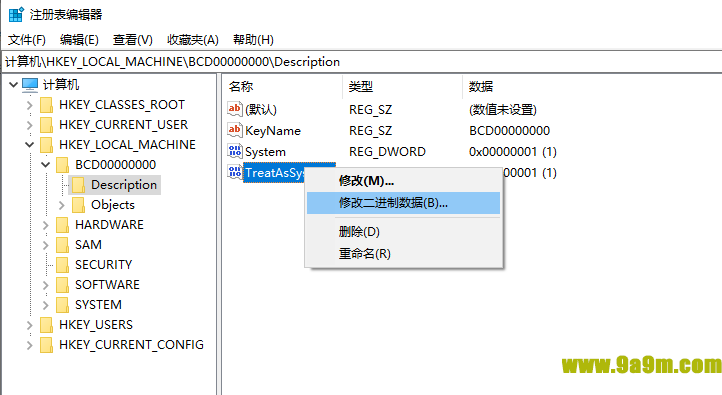Expand the SOFTWARE node
This screenshot has height=395, width=722.
[x=46, y=285]
